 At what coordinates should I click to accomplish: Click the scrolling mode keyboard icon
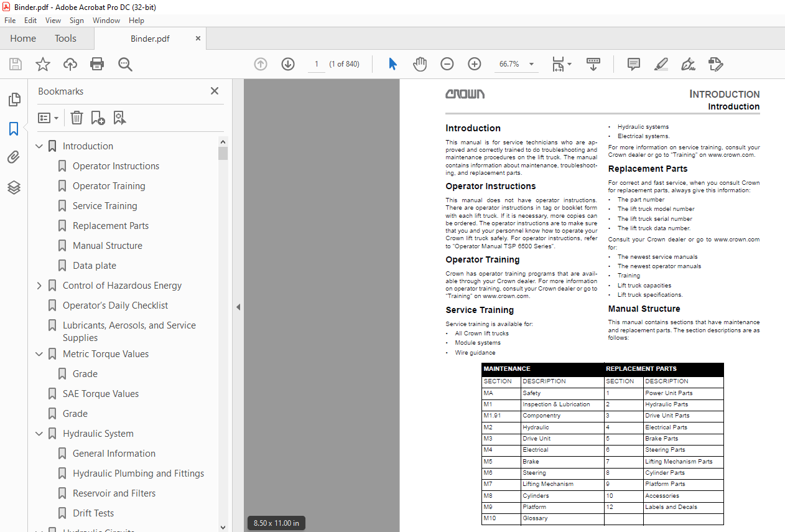click(593, 64)
